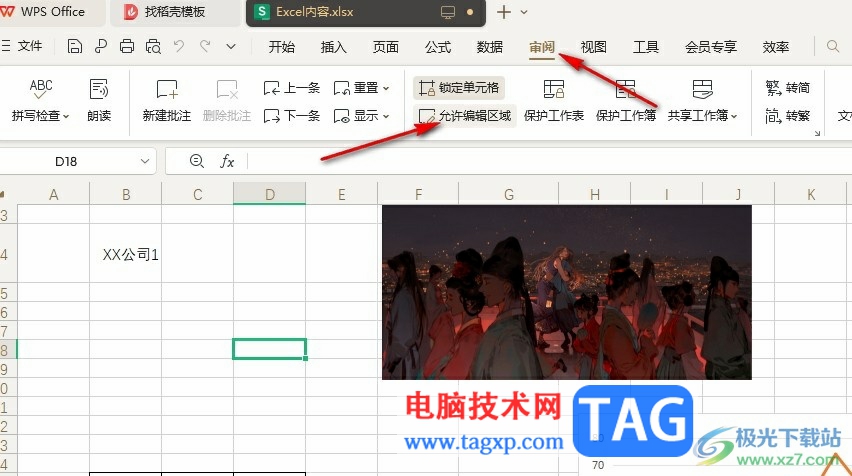The width and height of the screenshot is (852, 476).
Task: Expand the 显示 dropdown arrow
Action: tap(386, 116)
